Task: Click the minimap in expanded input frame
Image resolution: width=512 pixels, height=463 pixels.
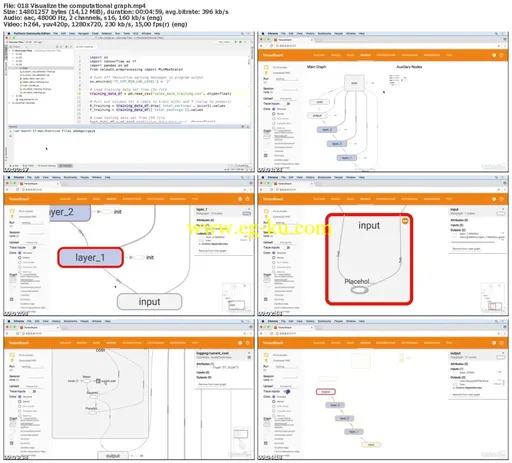Action: (x=494, y=297)
